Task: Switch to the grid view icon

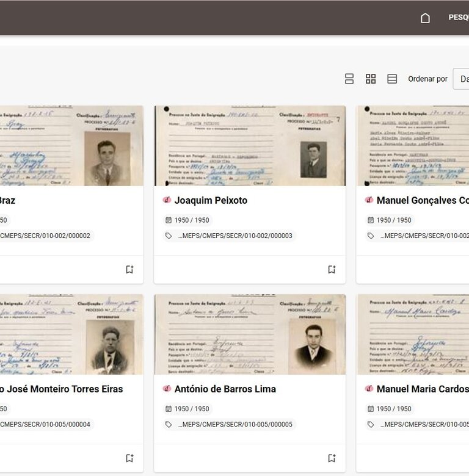Action: pos(371,79)
